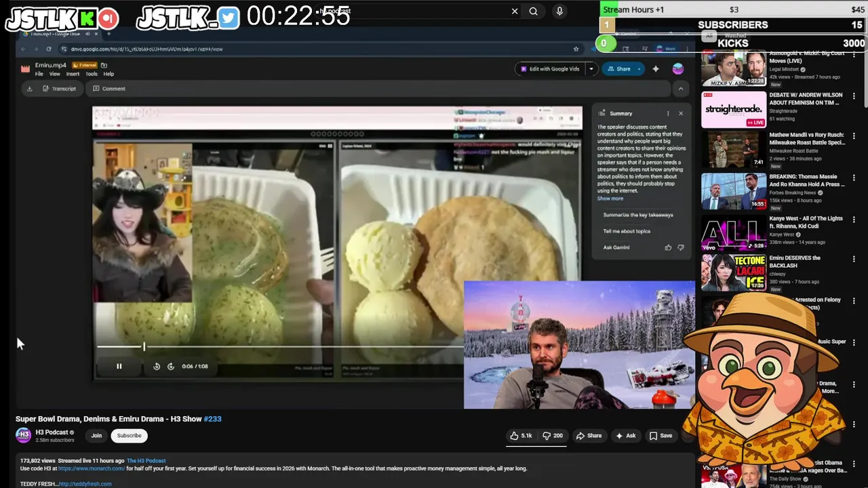Open the Comment button in Drive
868x488 pixels.
[109, 88]
